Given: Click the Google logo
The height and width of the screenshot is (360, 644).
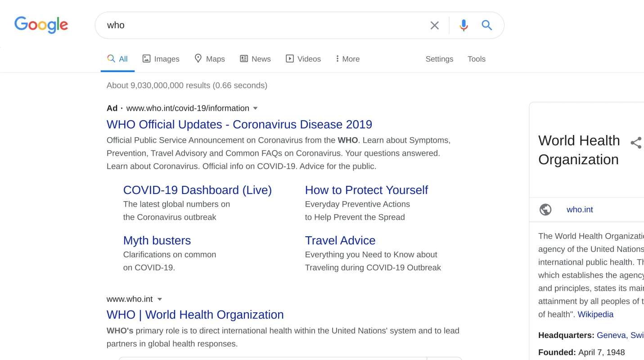Looking at the screenshot, I should click(x=41, y=25).
